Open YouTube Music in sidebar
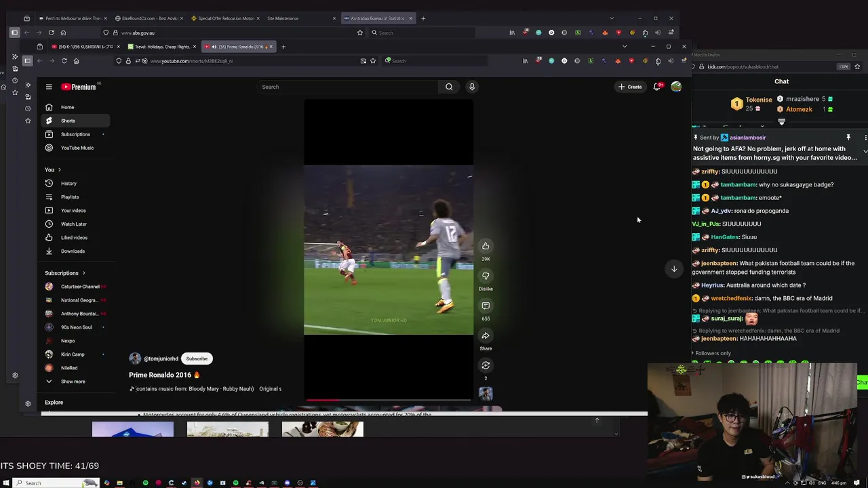This screenshot has height=488, width=868. pyautogui.click(x=75, y=148)
